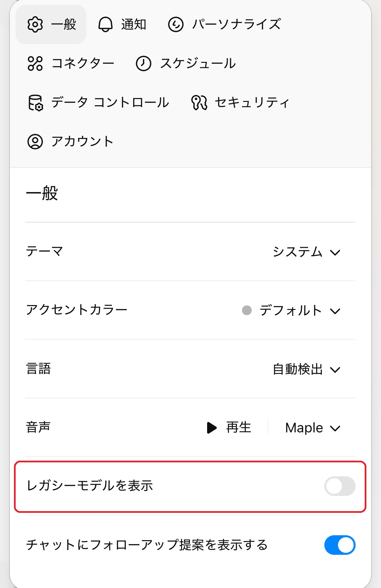Go to the アカウント settings tab

(71, 142)
